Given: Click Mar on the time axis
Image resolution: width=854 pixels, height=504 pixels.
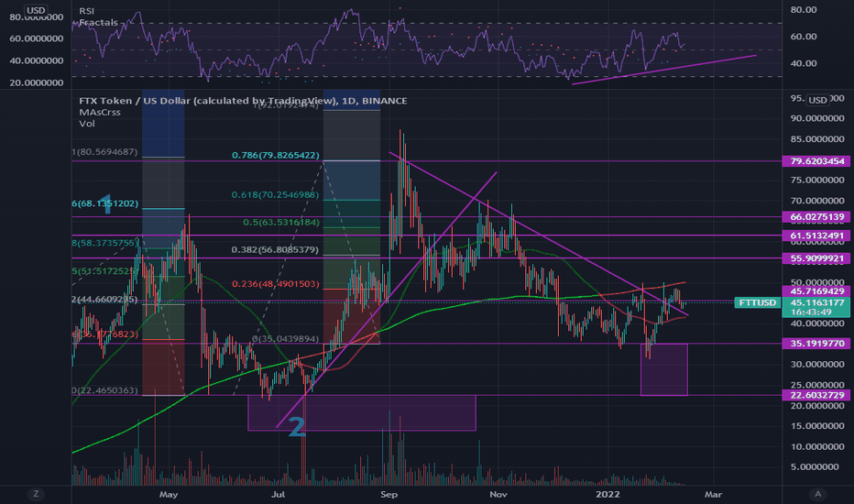Looking at the screenshot, I should point(713,494).
